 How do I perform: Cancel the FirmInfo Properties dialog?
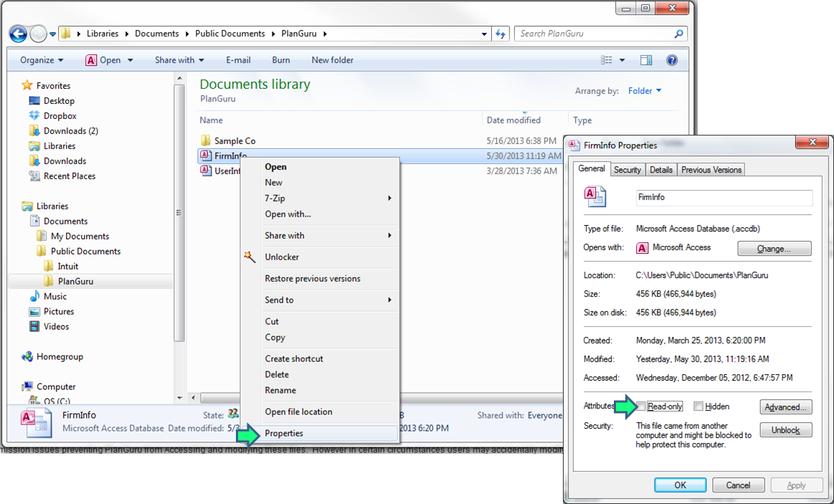tap(738, 485)
